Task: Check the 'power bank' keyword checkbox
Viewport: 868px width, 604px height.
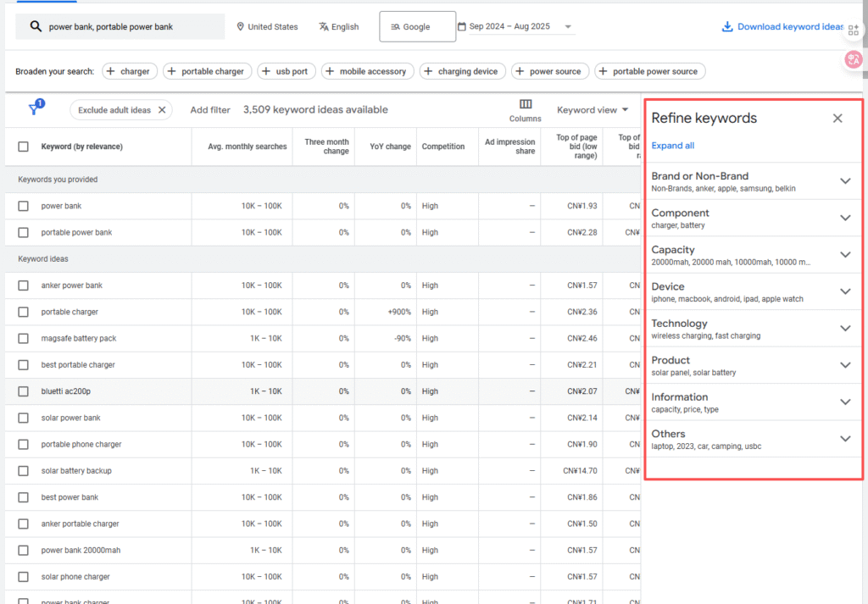Action: pos(23,206)
